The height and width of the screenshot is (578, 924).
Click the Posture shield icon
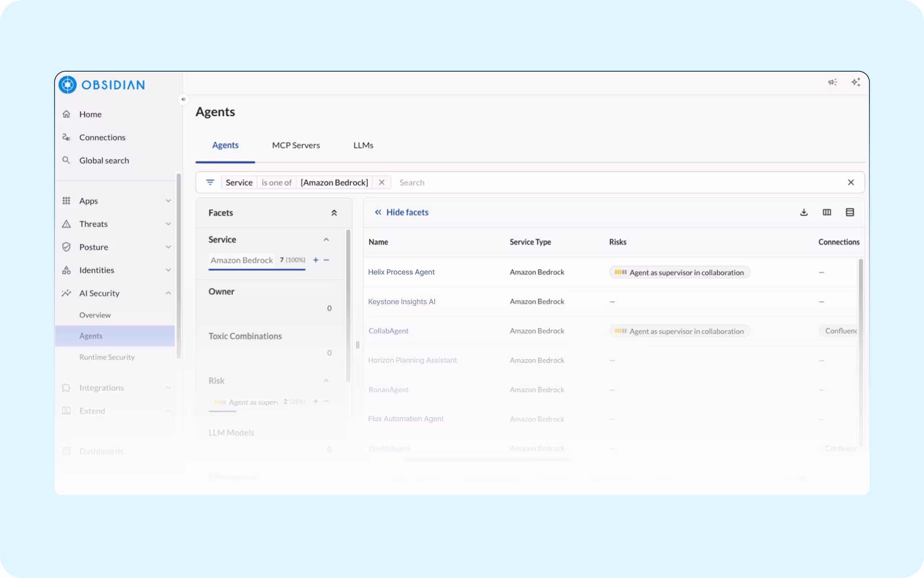(66, 247)
